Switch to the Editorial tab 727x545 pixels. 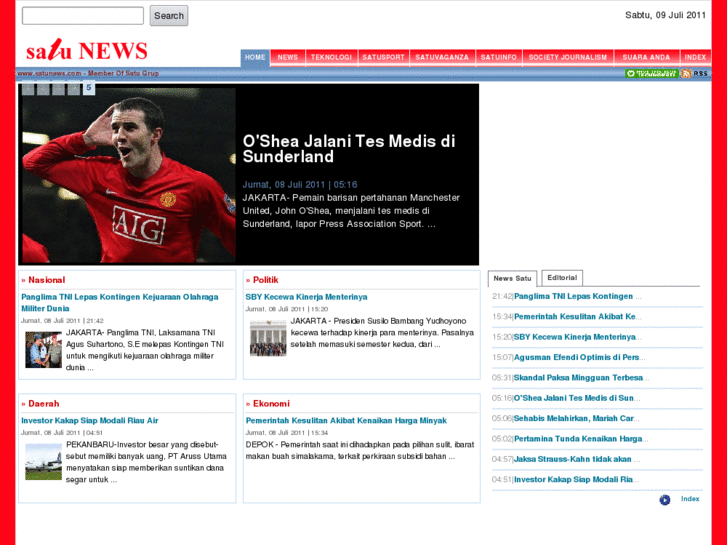click(x=562, y=278)
